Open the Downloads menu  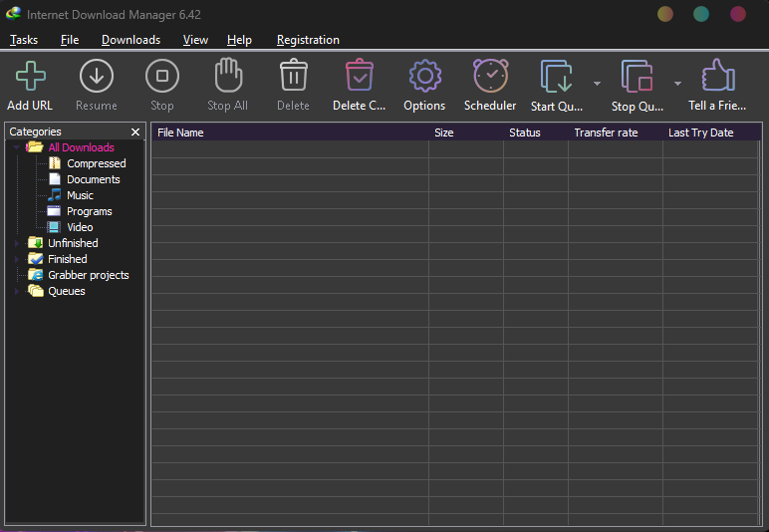tap(130, 40)
